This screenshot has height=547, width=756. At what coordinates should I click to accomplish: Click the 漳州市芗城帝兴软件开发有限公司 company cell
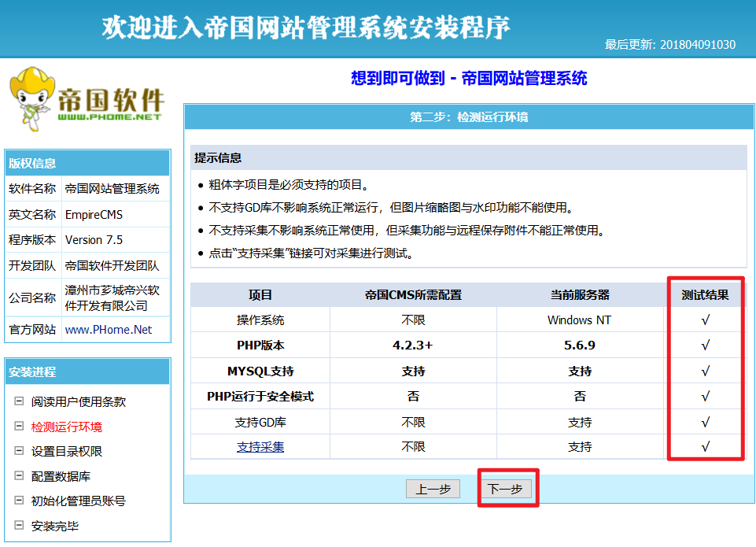click(x=116, y=298)
